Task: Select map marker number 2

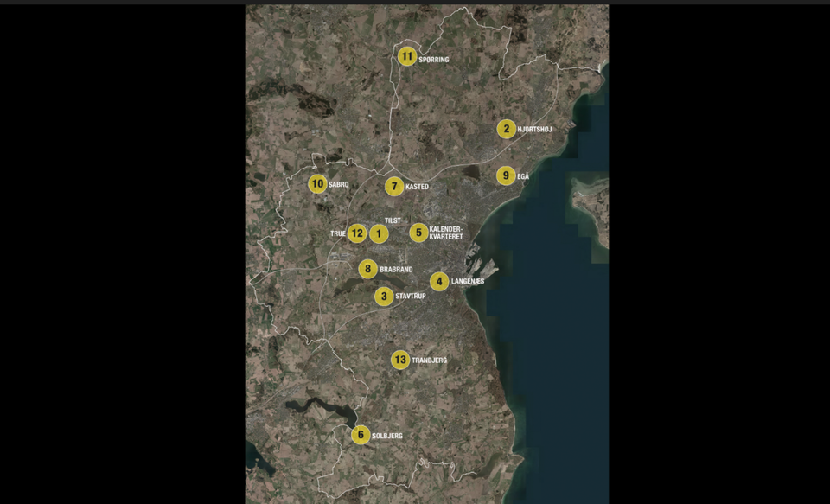Action: point(506,129)
